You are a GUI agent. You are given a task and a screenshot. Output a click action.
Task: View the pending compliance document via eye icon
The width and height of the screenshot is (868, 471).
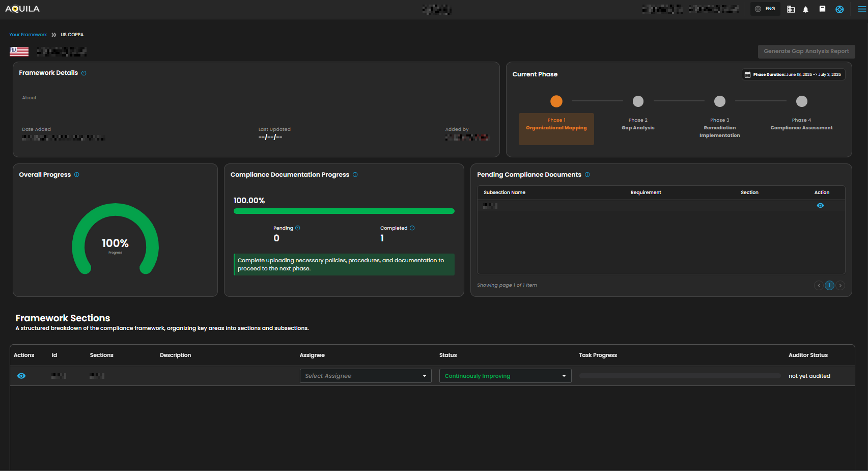(820, 206)
